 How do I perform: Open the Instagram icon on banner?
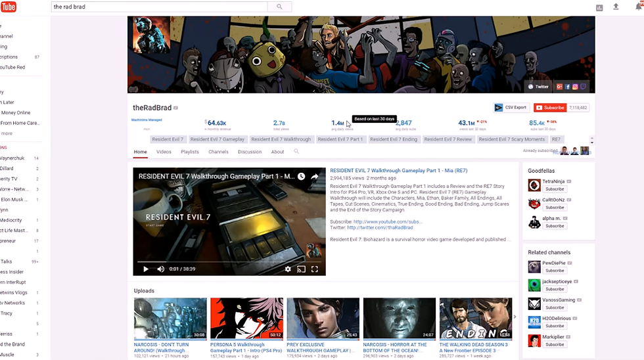pos(575,87)
